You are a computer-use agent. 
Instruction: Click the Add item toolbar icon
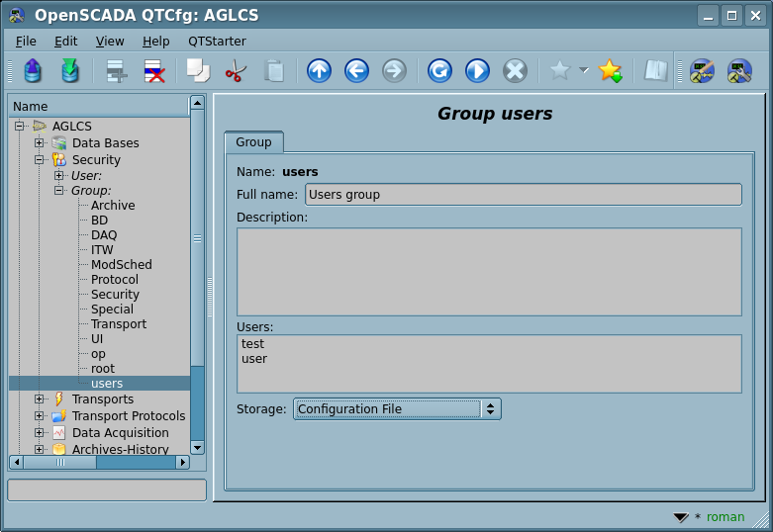pyautogui.click(x=117, y=71)
